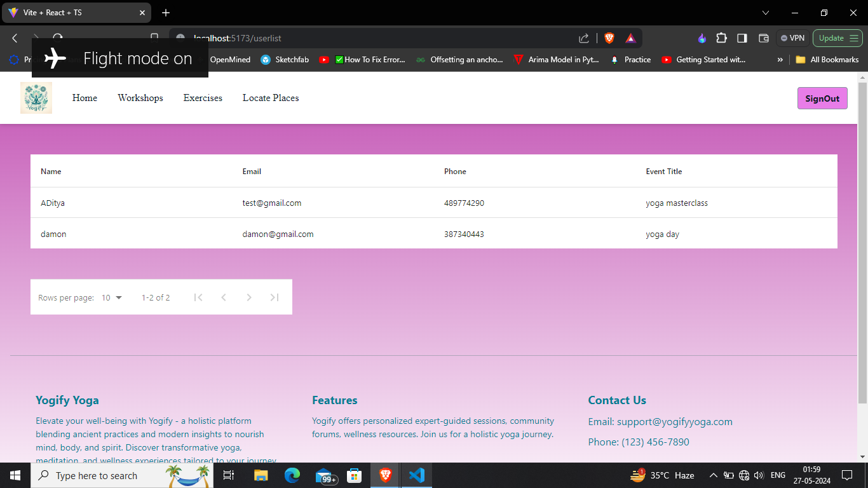Viewport: 868px width, 488px height.
Task: Click the page vertical scrollbar
Action: click(862, 241)
